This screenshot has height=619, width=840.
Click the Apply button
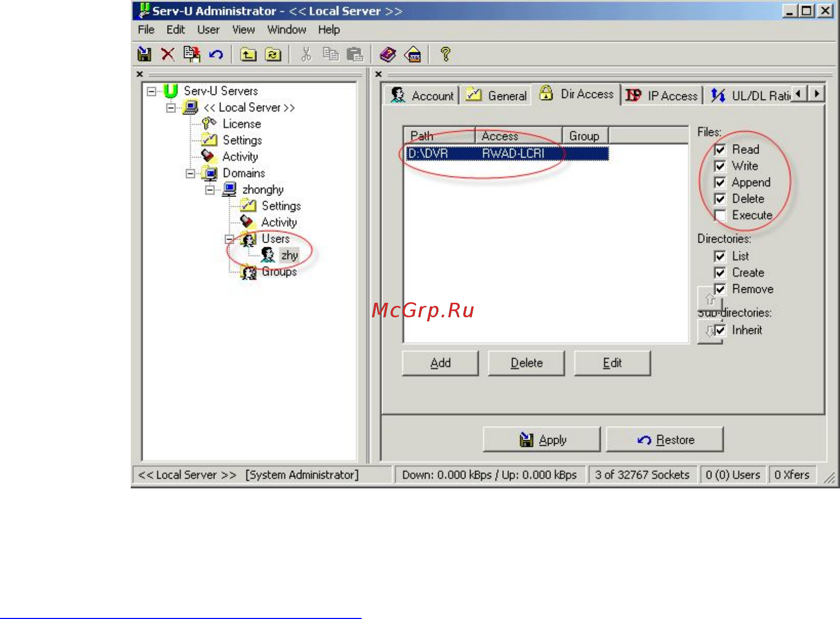pos(542,440)
